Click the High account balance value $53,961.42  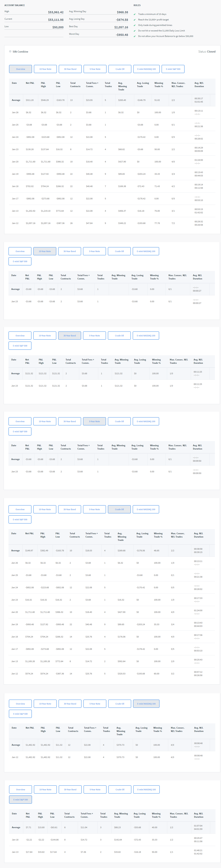coord(56,12)
